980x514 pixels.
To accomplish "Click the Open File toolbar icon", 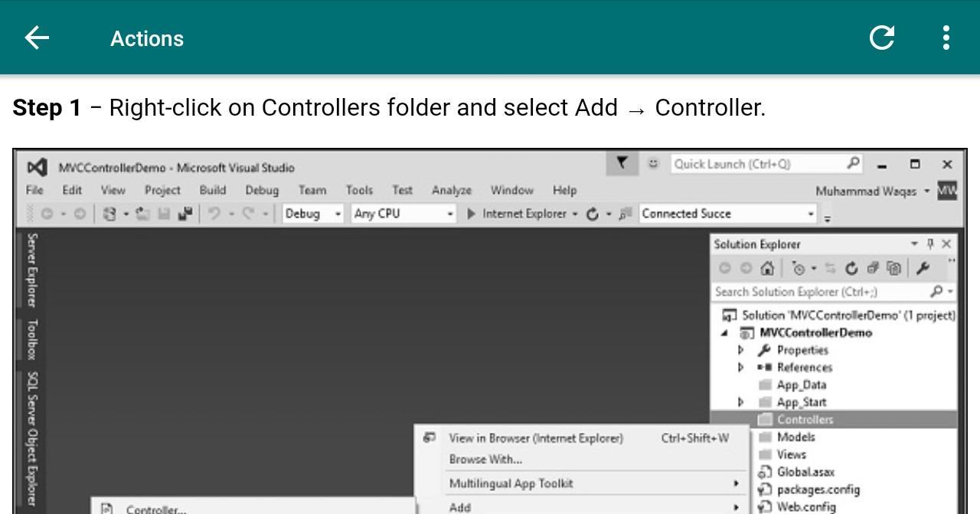I will pos(142,214).
